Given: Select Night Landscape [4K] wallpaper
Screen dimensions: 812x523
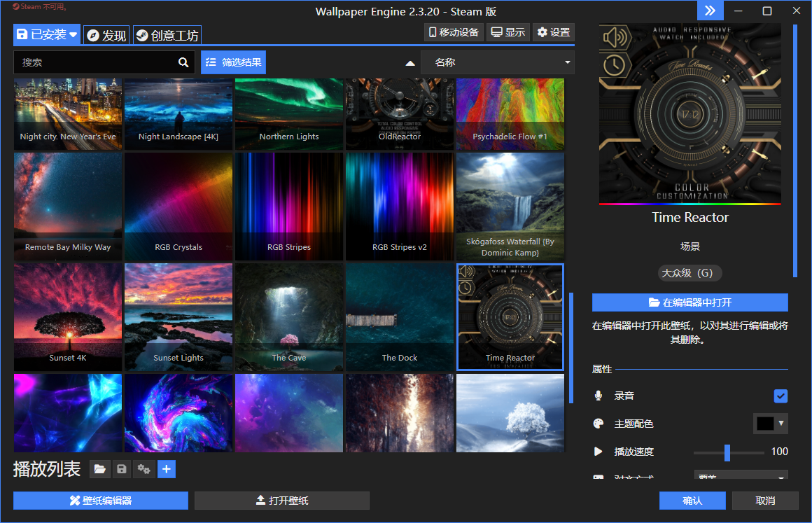Looking at the screenshot, I should tap(178, 114).
